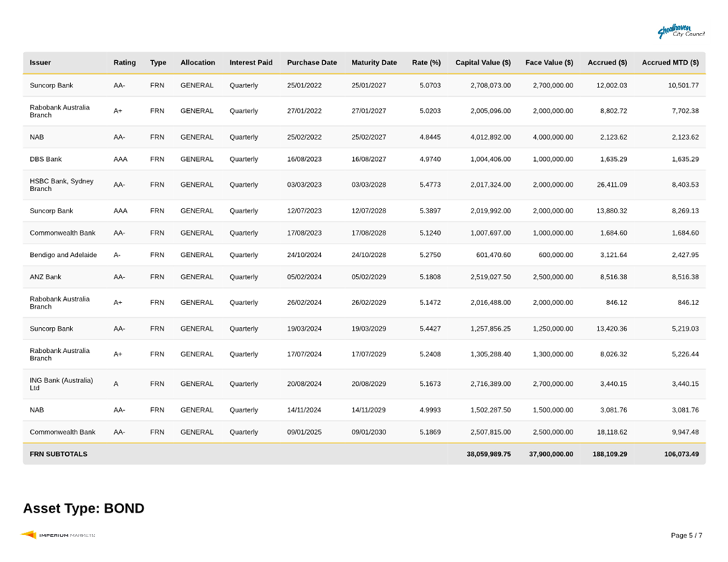Image resolution: width=728 pixels, height=562 pixels.
Task: Select the Bendigo and Adelaide issuer cell
Action: coord(63,255)
